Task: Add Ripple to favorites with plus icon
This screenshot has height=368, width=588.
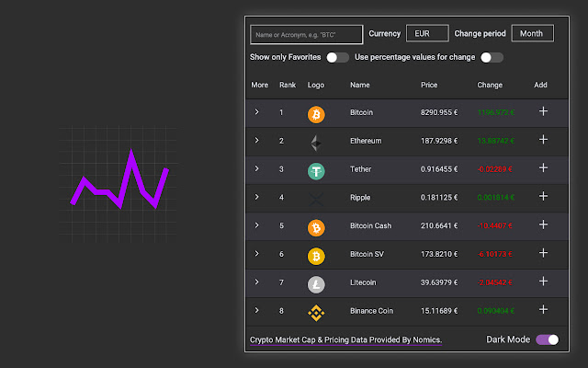Action: coord(543,196)
